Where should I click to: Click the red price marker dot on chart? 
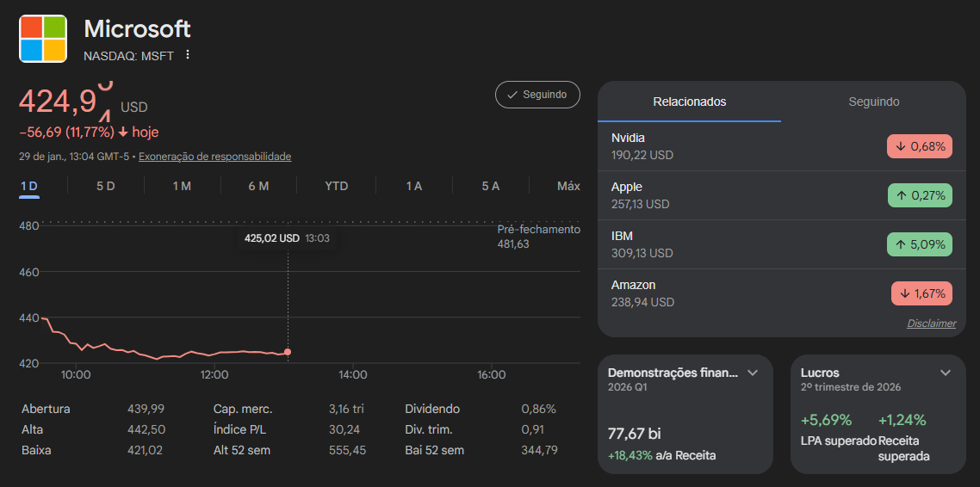pyautogui.click(x=288, y=352)
